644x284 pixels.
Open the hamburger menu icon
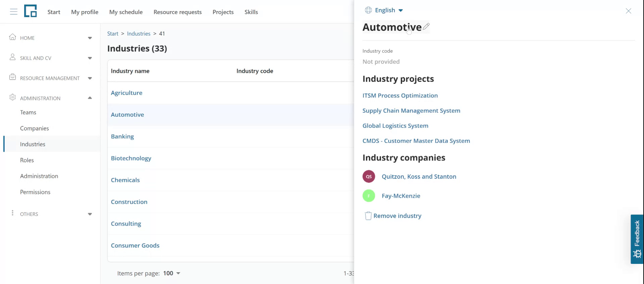pyautogui.click(x=14, y=12)
